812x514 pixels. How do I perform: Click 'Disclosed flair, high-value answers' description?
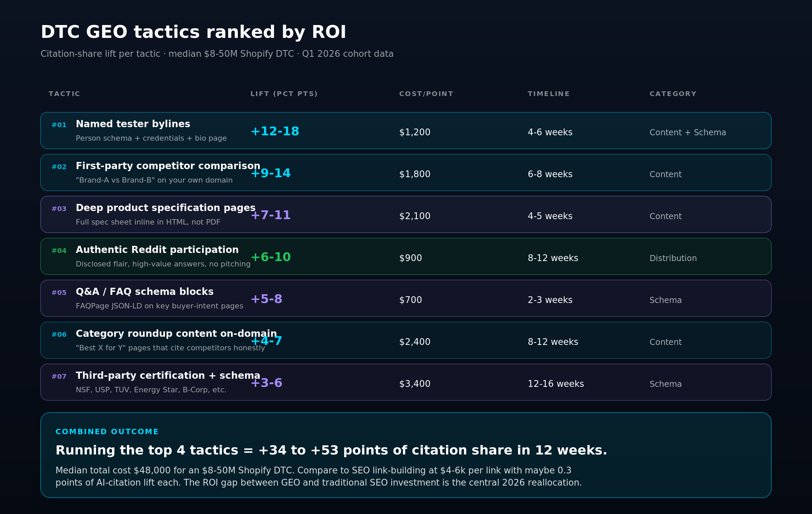(163, 264)
